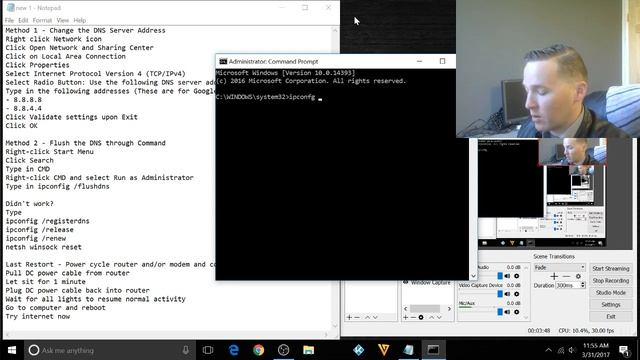Move source up in OBS Sources panel
This screenshot has height=360, width=640.
(x=431, y=317)
